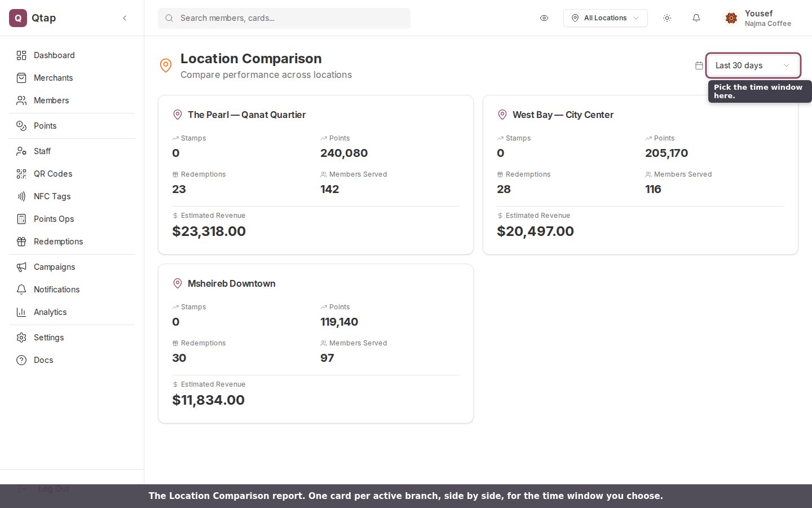Open Docs page
The width and height of the screenshot is (812, 508).
(x=72, y=360)
